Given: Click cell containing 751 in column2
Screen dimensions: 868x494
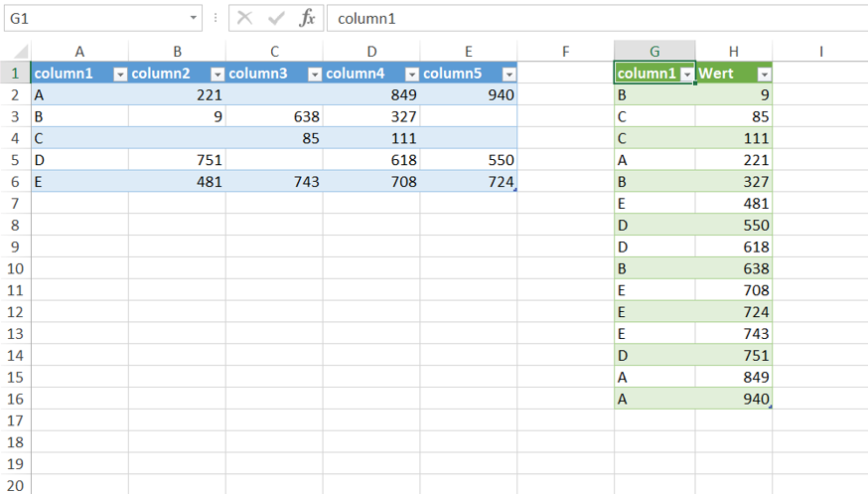Looking at the screenshot, I should tap(177, 160).
